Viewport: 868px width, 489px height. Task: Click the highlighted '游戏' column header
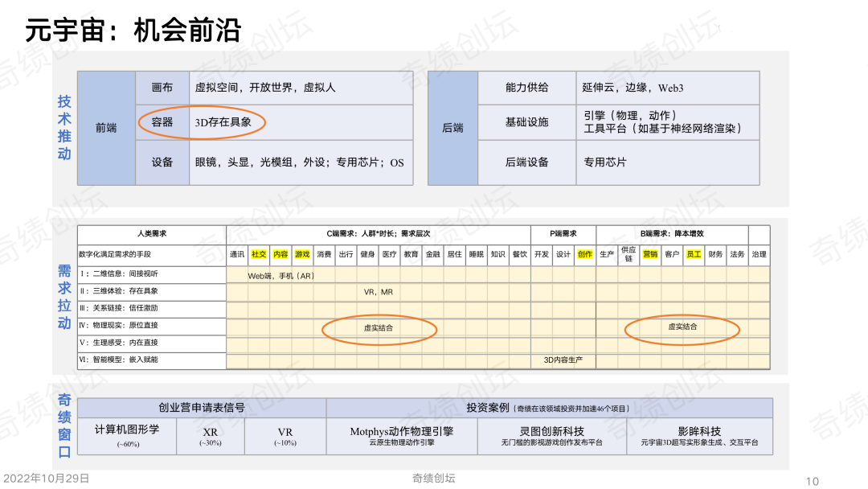click(302, 254)
